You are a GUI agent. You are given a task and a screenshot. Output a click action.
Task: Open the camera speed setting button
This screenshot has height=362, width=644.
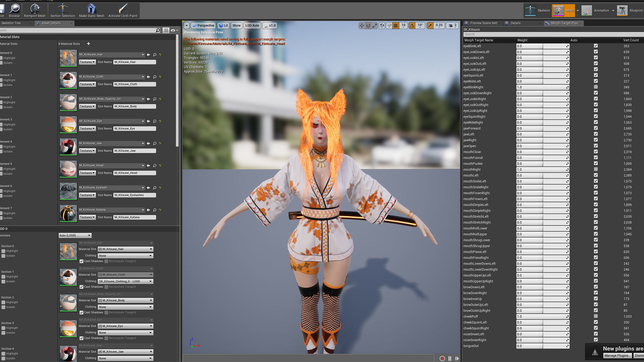[453, 25]
